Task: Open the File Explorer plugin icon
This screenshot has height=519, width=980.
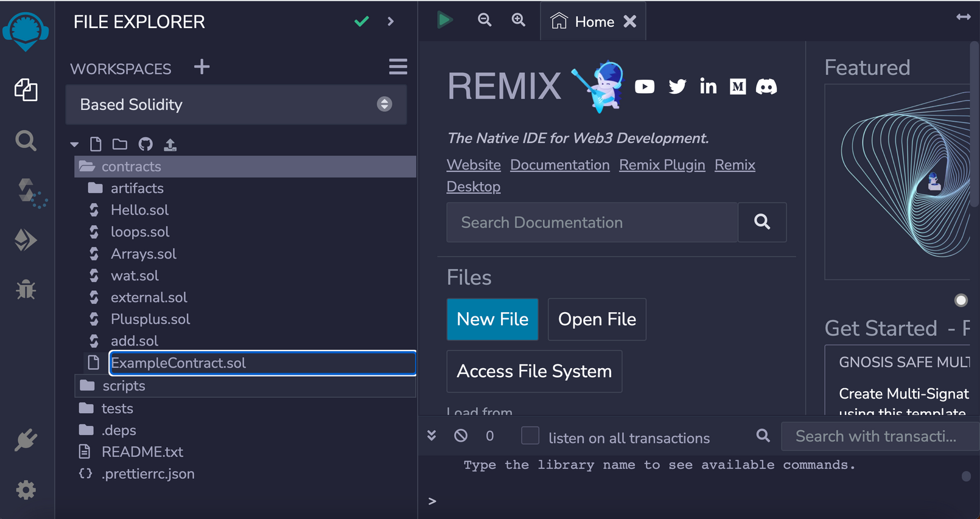Action: click(x=26, y=90)
